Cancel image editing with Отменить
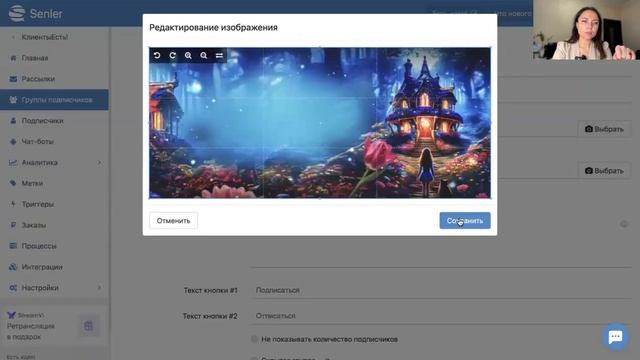This screenshot has width=640, height=360. pyautogui.click(x=173, y=220)
